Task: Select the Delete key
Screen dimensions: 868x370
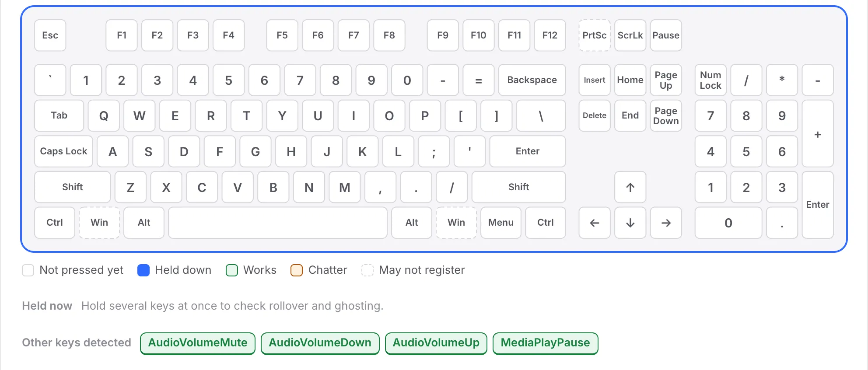Action: coord(595,115)
